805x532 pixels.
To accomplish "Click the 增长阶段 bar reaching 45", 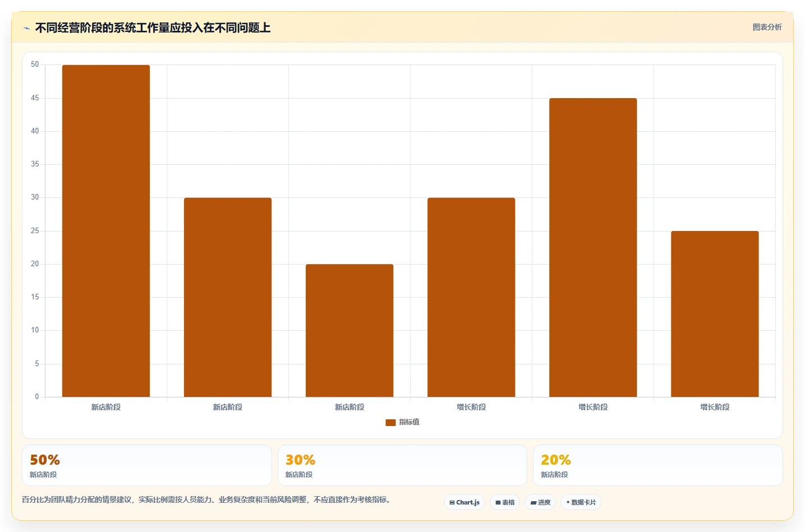I will pos(593,248).
